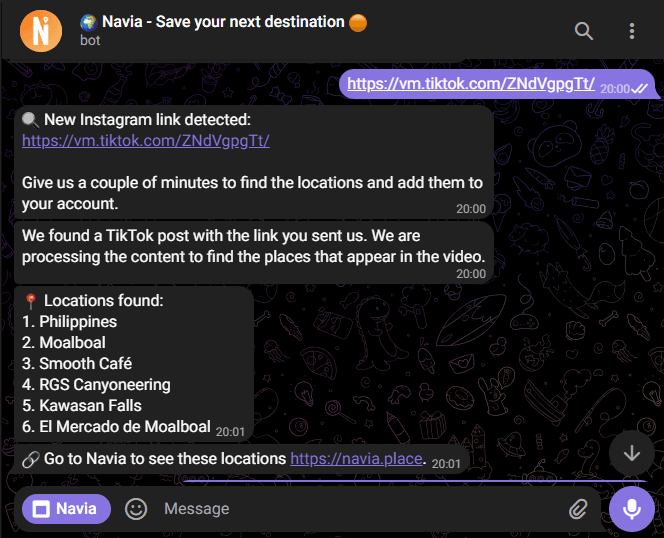
Task: Open the Navia bot menu button
Action: point(66,509)
